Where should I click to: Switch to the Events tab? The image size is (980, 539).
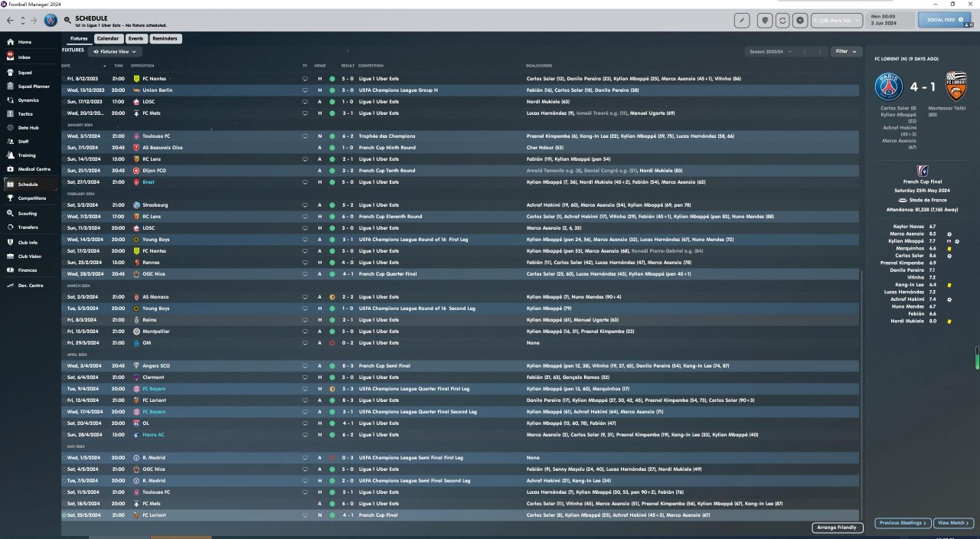pos(136,38)
